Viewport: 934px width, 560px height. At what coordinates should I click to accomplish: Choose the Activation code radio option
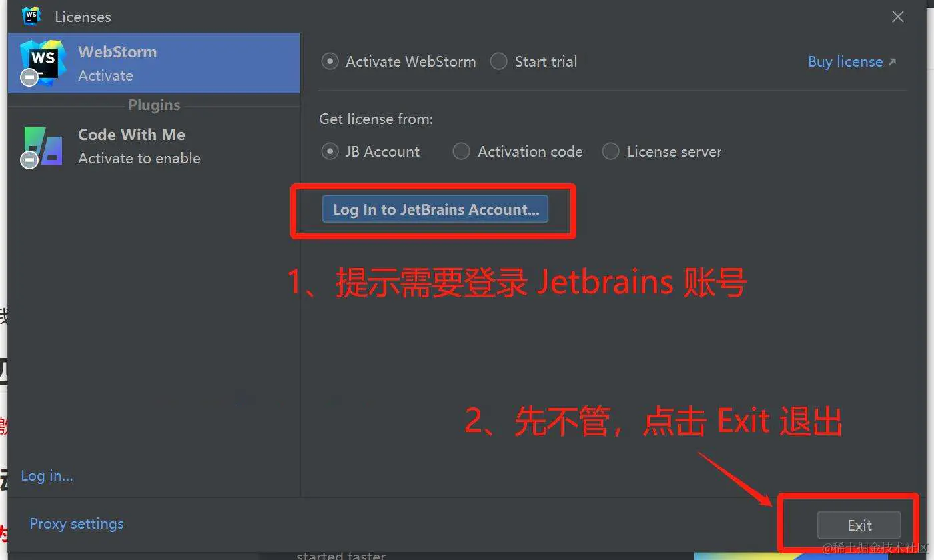click(518, 151)
